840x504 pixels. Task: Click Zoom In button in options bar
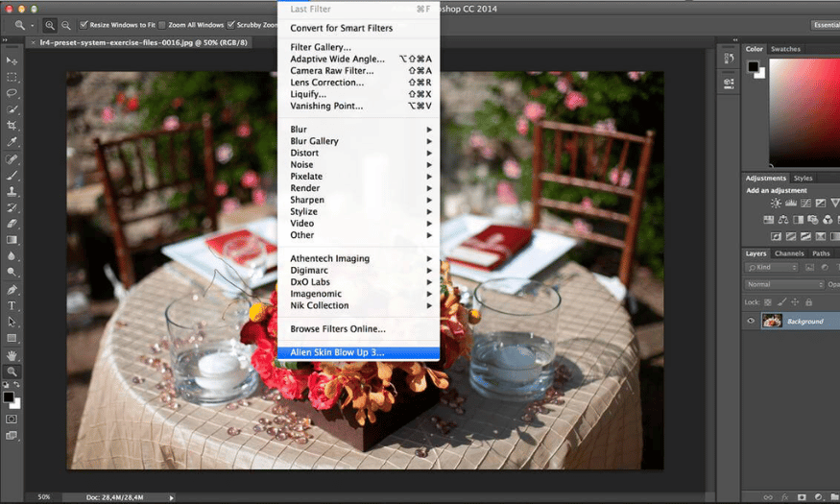49,25
